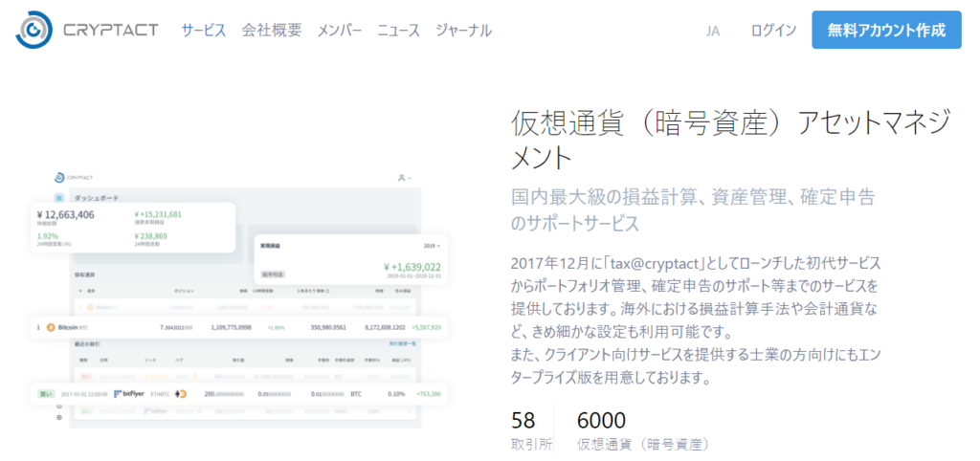
Task: Click the 2017-01-01 12:00:00 timestamp
Action: pyautogui.click(x=84, y=394)
